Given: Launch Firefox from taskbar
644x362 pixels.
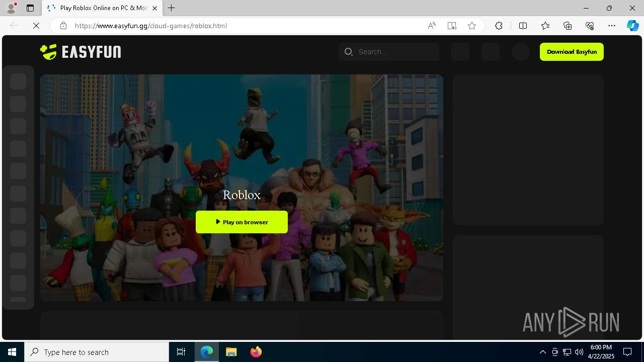Looking at the screenshot, I should click(256, 352).
